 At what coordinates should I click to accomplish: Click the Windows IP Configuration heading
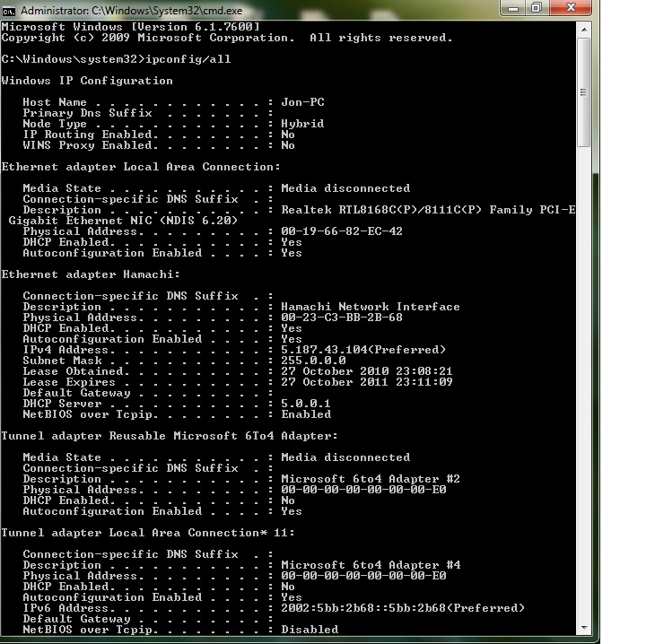pyautogui.click(x=87, y=81)
